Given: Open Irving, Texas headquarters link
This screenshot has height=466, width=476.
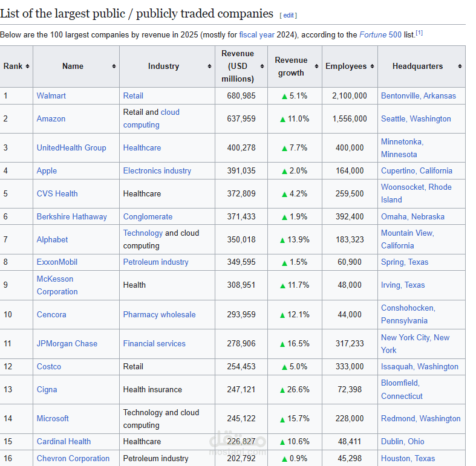Looking at the screenshot, I should pyautogui.click(x=403, y=285).
